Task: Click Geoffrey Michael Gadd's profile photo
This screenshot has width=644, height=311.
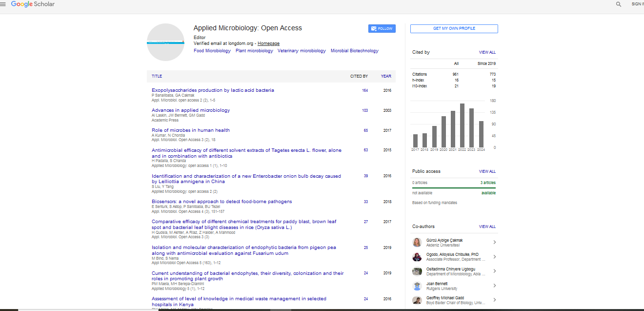Action: 417,300
